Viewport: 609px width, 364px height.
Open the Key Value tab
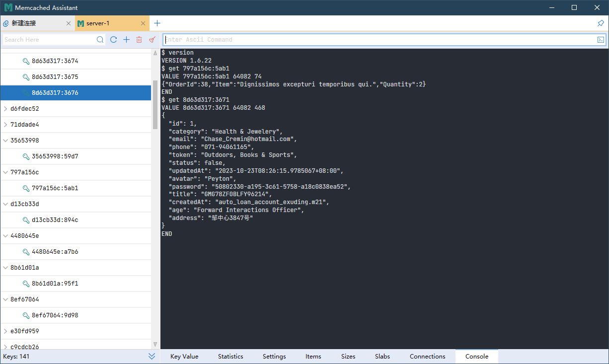point(184,357)
